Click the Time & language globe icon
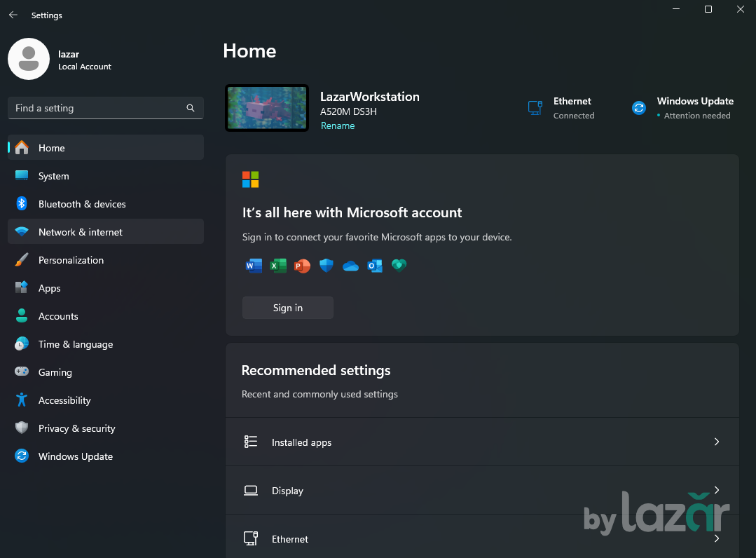Viewport: 756px width, 558px height. point(22,344)
